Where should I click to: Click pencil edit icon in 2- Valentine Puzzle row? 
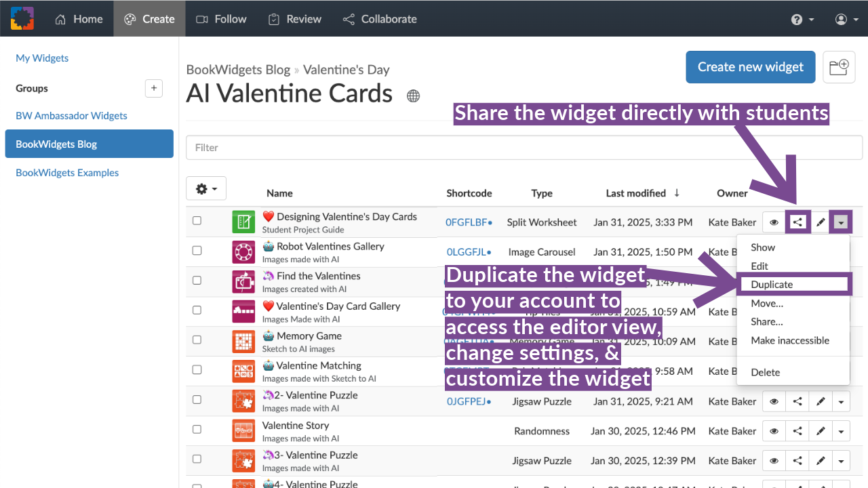(821, 401)
